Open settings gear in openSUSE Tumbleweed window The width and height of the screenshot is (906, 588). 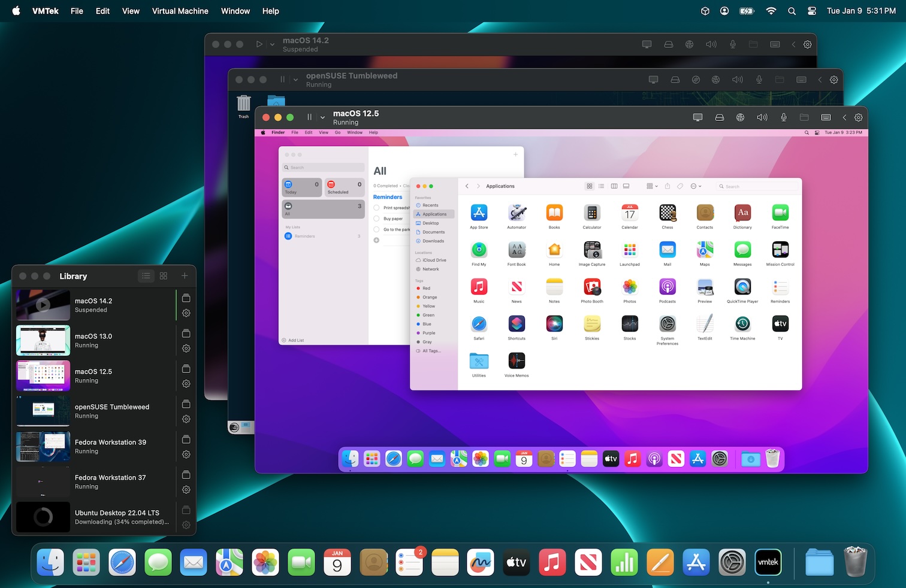click(833, 80)
